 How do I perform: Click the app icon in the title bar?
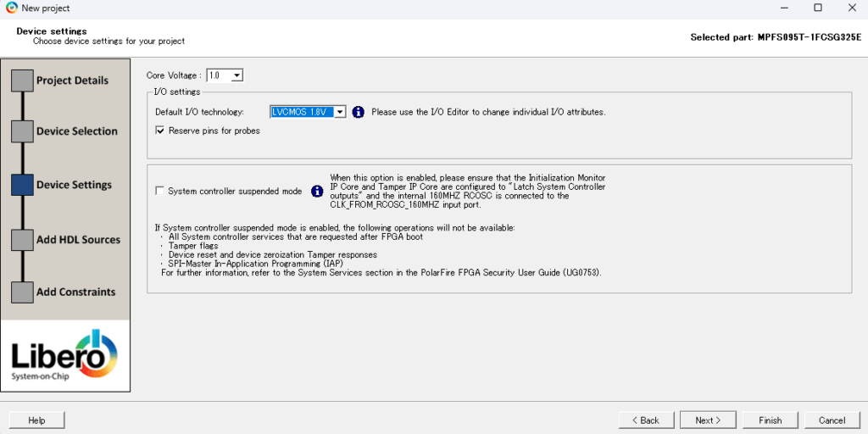pos(11,8)
